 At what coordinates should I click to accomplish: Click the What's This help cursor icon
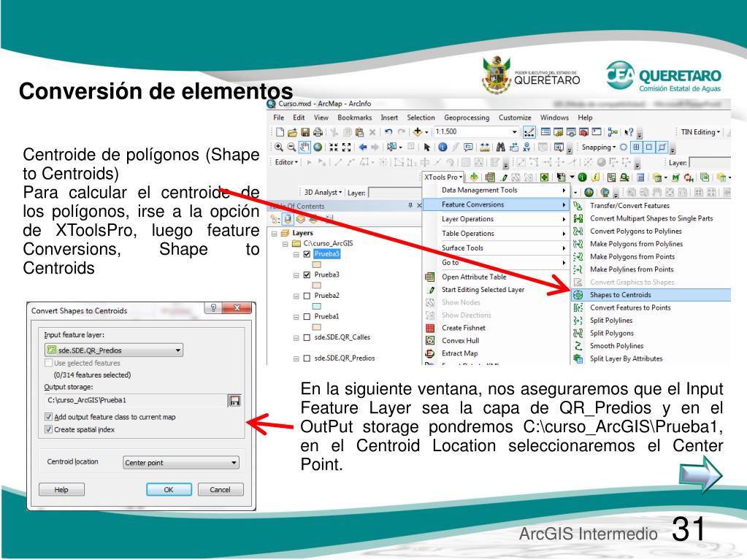coord(629,132)
